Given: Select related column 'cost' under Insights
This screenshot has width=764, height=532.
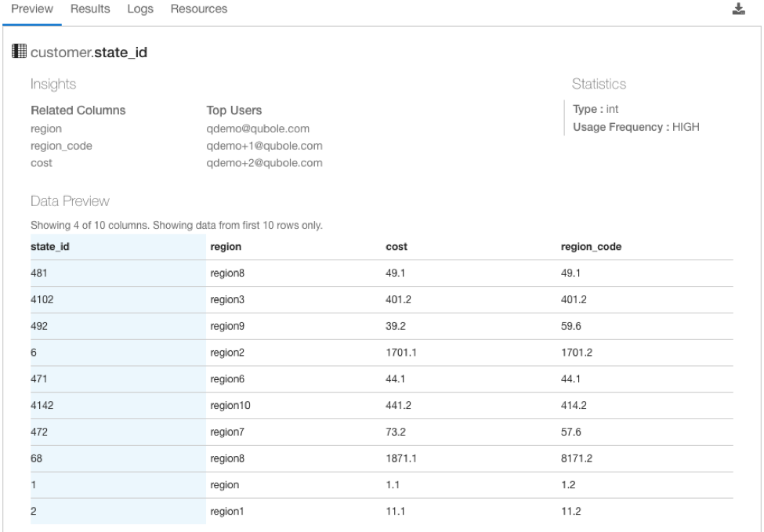Looking at the screenshot, I should (42, 163).
